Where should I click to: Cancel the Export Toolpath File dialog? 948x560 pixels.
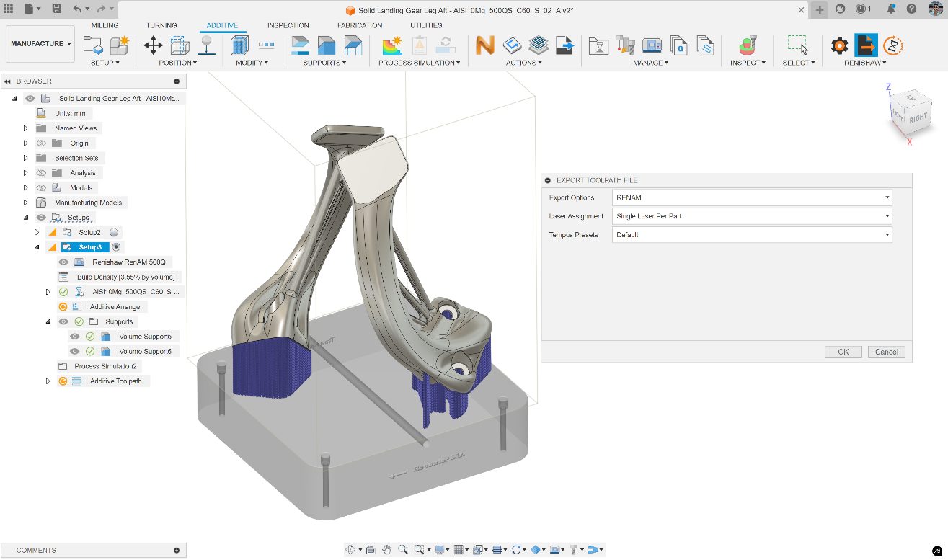[x=886, y=352]
